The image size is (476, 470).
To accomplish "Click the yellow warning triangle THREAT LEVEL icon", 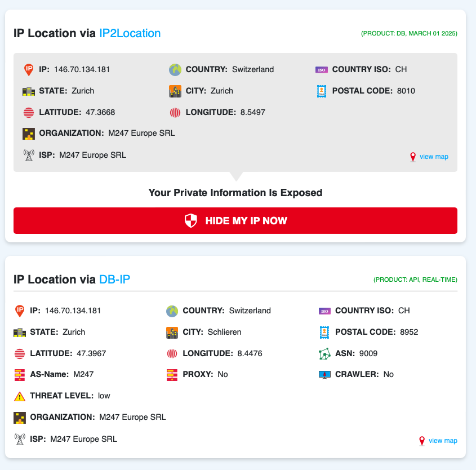I will coord(20,396).
